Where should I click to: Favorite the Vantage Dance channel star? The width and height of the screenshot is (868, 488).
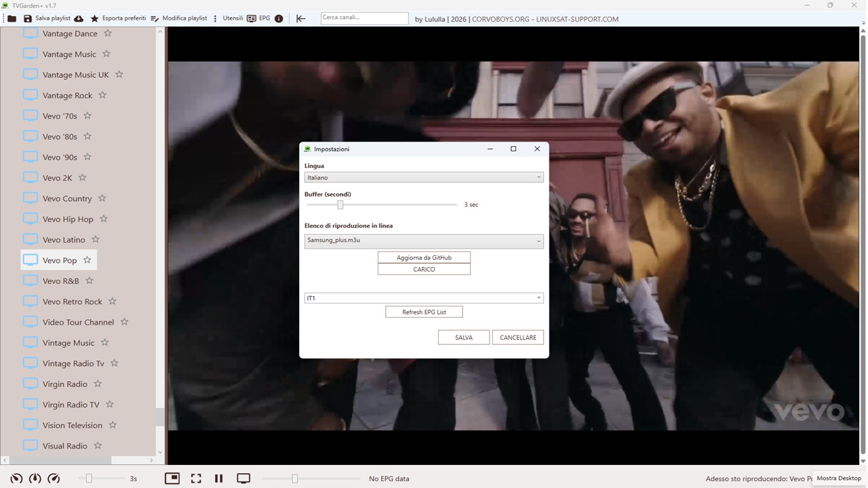pyautogui.click(x=108, y=33)
